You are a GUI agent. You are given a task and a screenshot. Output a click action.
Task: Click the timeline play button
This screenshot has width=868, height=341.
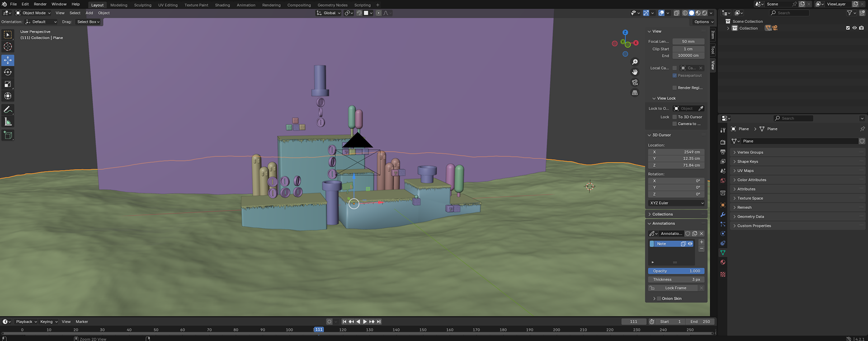365,322
